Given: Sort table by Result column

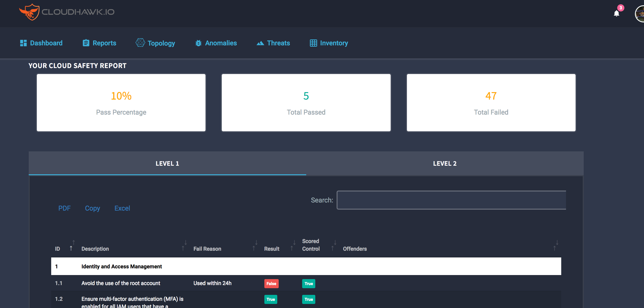Looking at the screenshot, I should (272, 249).
